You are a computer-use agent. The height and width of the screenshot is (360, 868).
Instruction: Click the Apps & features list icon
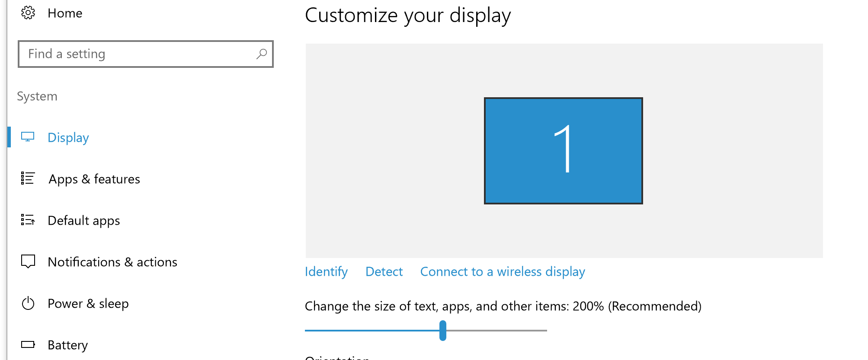[28, 178]
